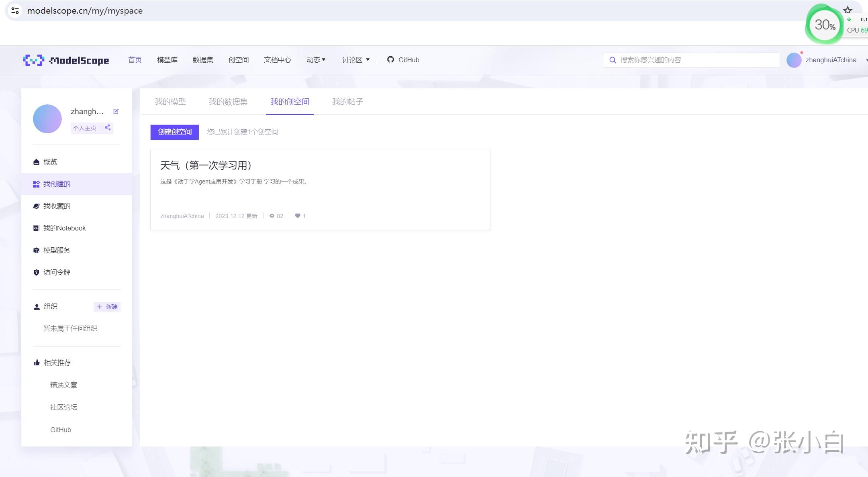Expand the 讨论区 dropdown
Viewport: 868px width, 477px height.
click(x=355, y=59)
